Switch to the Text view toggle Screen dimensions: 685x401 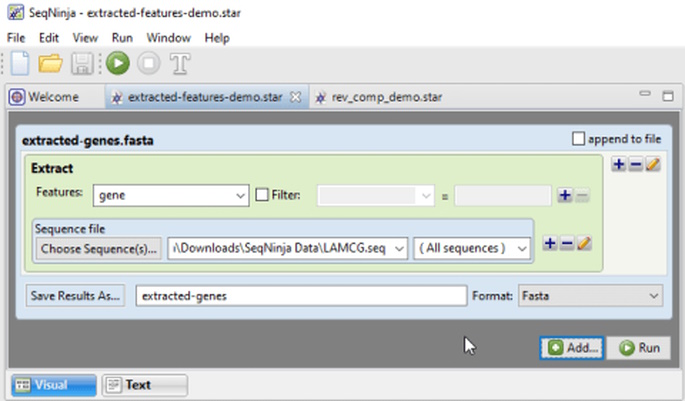coord(145,385)
